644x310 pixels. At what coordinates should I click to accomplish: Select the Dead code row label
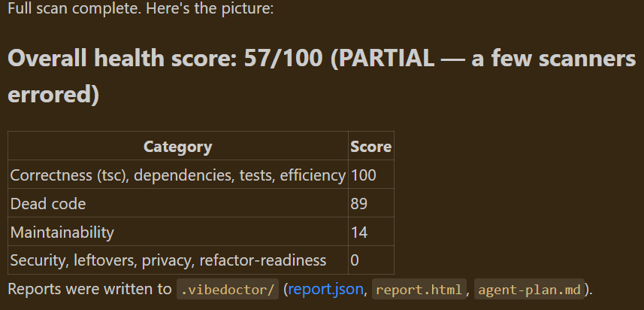coord(48,204)
